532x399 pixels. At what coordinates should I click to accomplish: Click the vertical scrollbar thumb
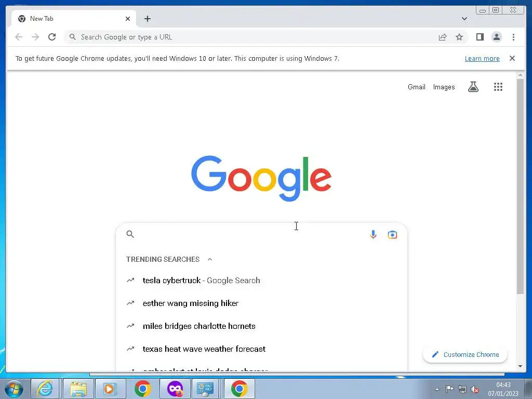click(520, 186)
